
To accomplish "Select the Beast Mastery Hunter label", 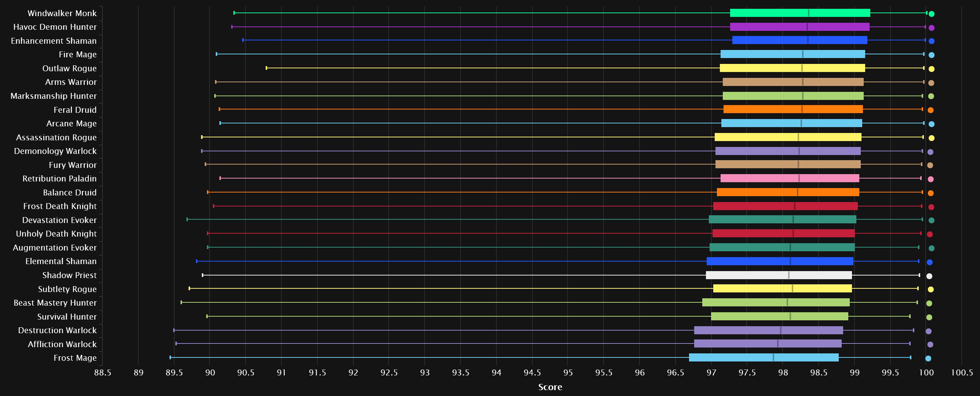I will (x=55, y=303).
